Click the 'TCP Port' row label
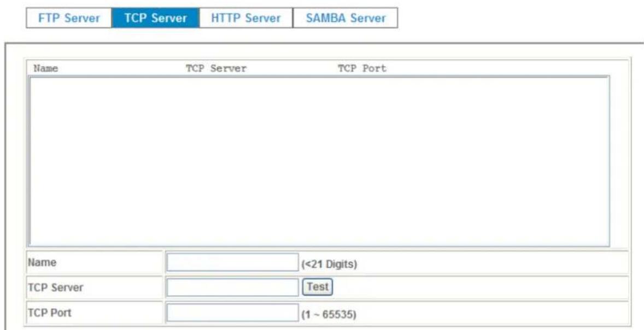The image size is (644, 330). (49, 313)
